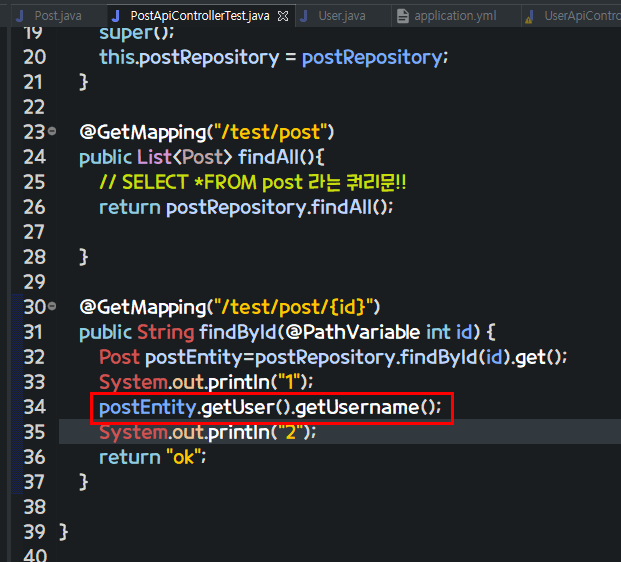
Task: Collapse the fold marker at line 30
Action: 52,306
